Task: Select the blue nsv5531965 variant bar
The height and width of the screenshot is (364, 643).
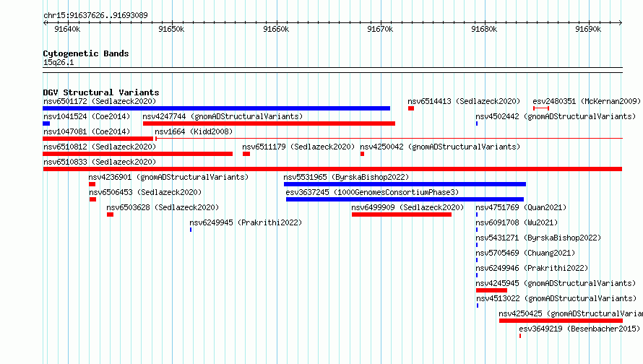Action: (x=405, y=184)
